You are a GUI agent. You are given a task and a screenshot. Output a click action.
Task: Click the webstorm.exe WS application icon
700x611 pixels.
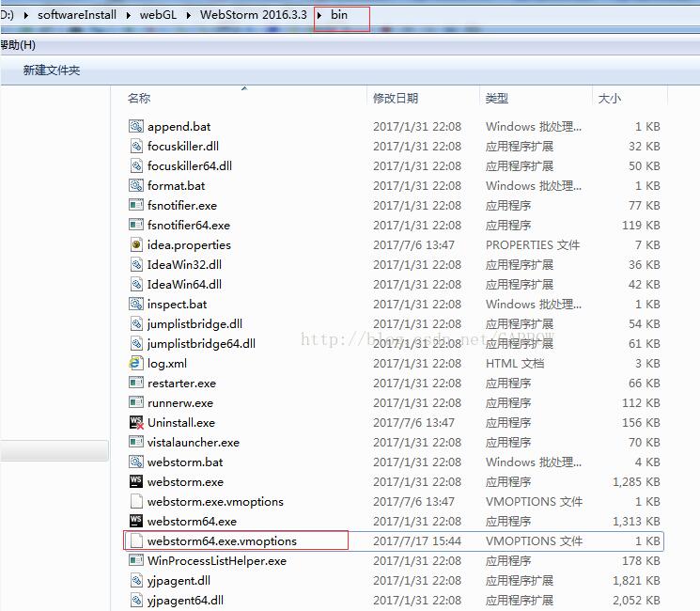click(x=136, y=482)
